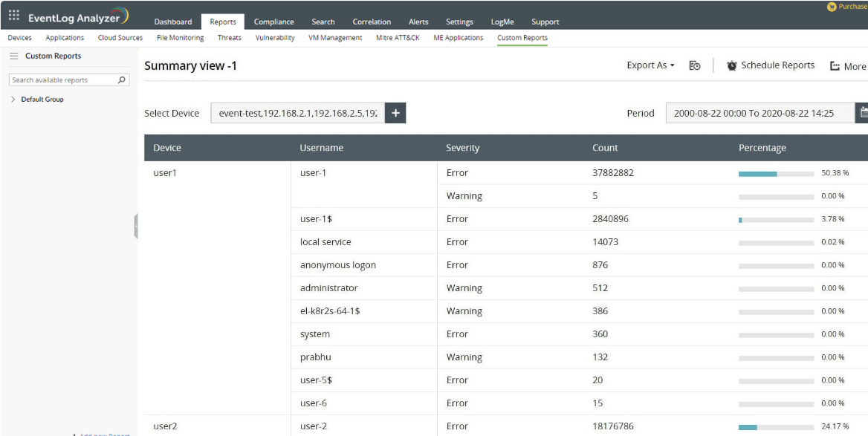Click the Purchase cart icon

(x=831, y=7)
